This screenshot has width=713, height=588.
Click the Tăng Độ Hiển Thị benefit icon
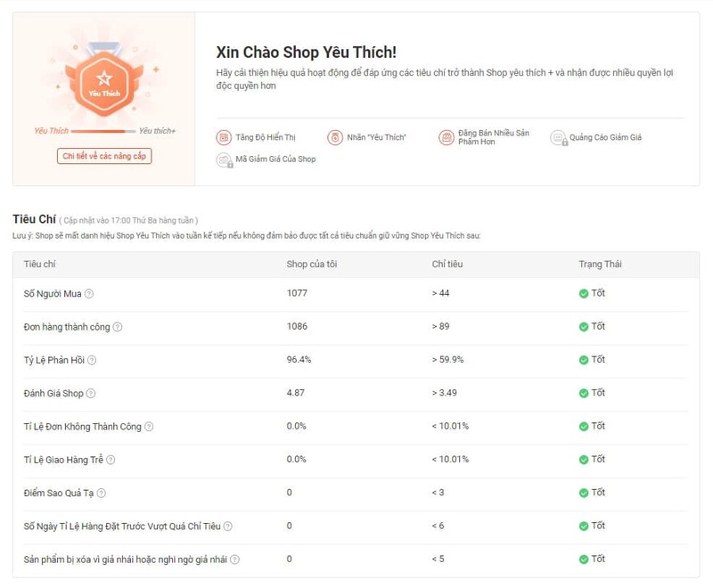(224, 137)
